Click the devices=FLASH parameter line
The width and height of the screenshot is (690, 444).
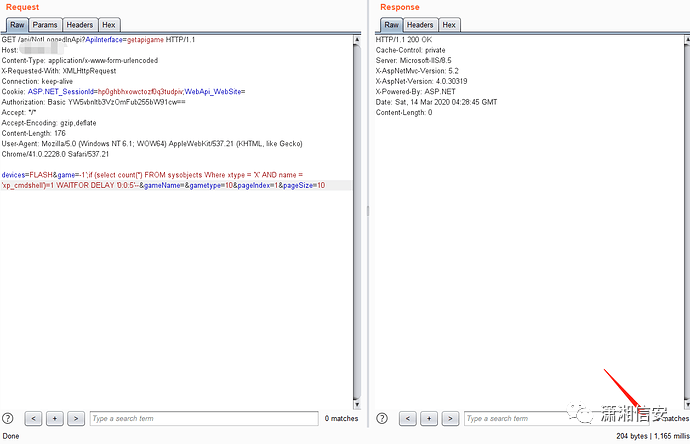coord(152,175)
